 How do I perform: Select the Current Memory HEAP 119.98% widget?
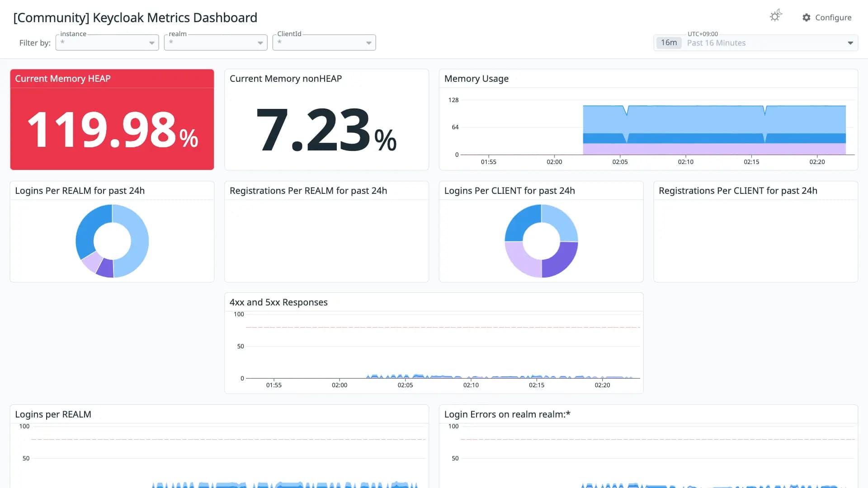coord(112,120)
